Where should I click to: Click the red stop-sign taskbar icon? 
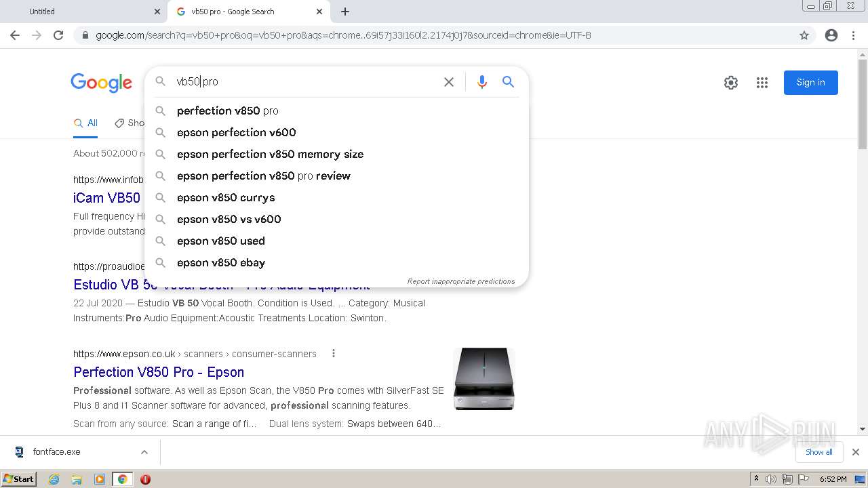(x=145, y=479)
